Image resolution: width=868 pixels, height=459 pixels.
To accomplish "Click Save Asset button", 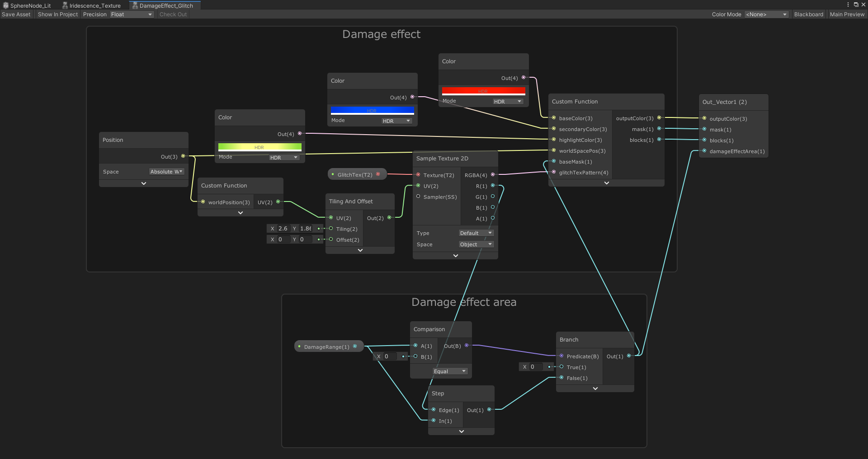I will [16, 14].
